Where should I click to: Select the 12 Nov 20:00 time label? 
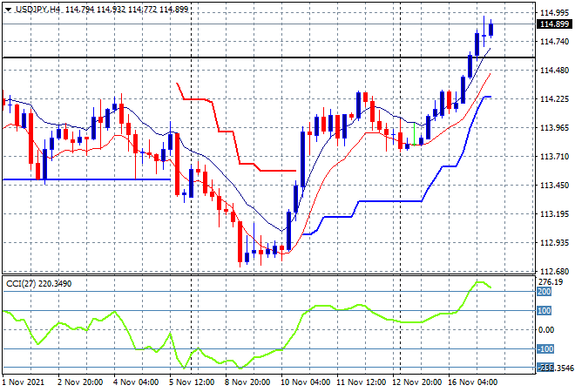tap(417, 382)
